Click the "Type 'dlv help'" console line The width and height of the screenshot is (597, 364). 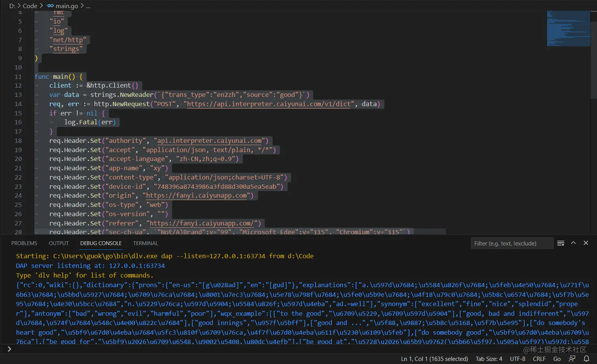point(84,275)
